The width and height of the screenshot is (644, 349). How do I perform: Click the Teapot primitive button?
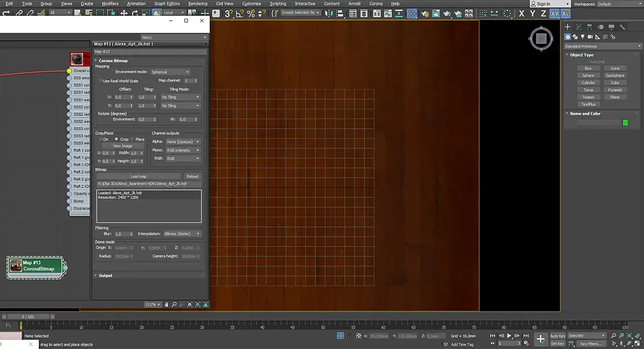(588, 97)
